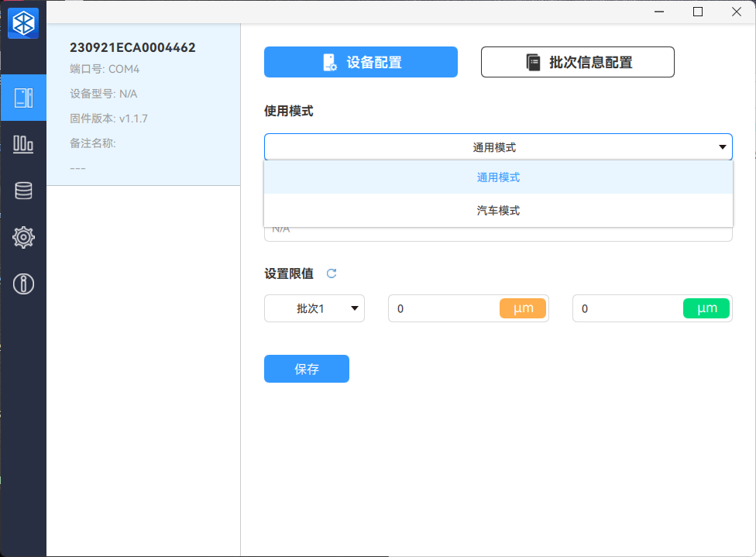This screenshot has width=756, height=557.
Task: Click the N/A field behind dropdown
Action: (x=498, y=234)
